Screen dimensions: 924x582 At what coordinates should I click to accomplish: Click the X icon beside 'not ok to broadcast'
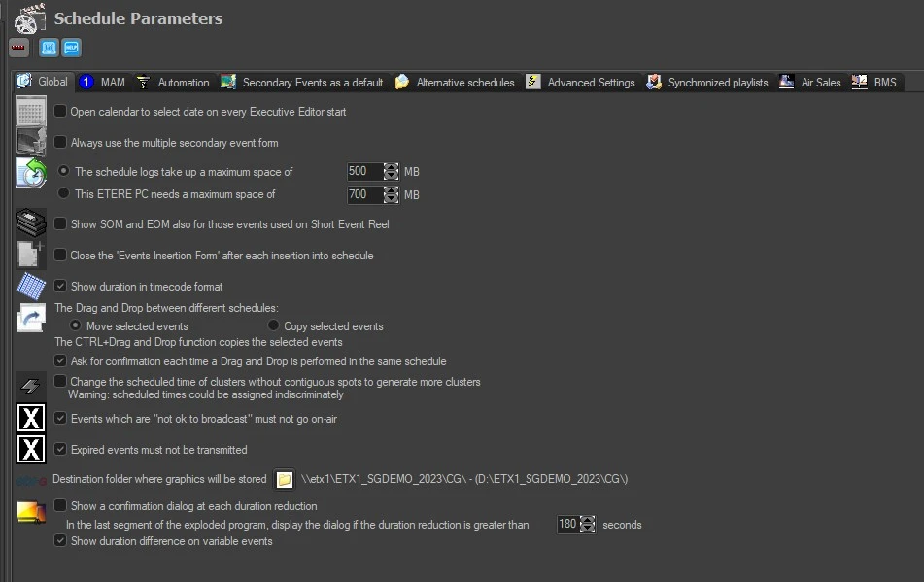click(32, 419)
